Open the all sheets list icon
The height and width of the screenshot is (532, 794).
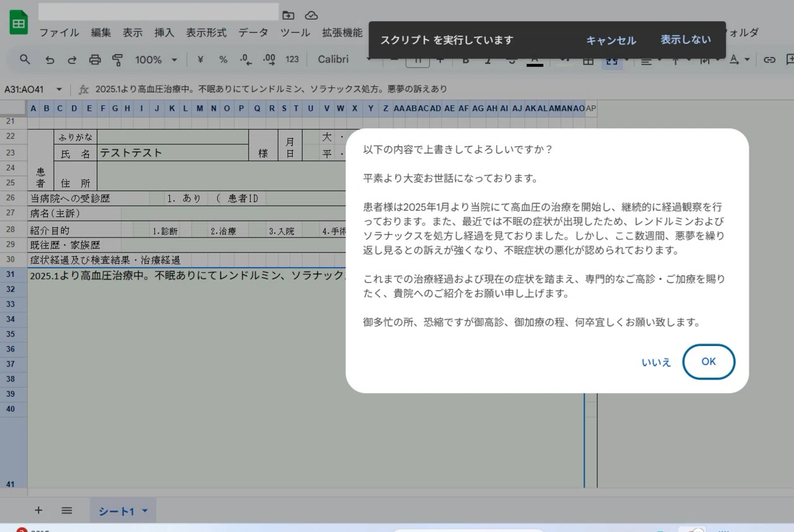coord(67,511)
